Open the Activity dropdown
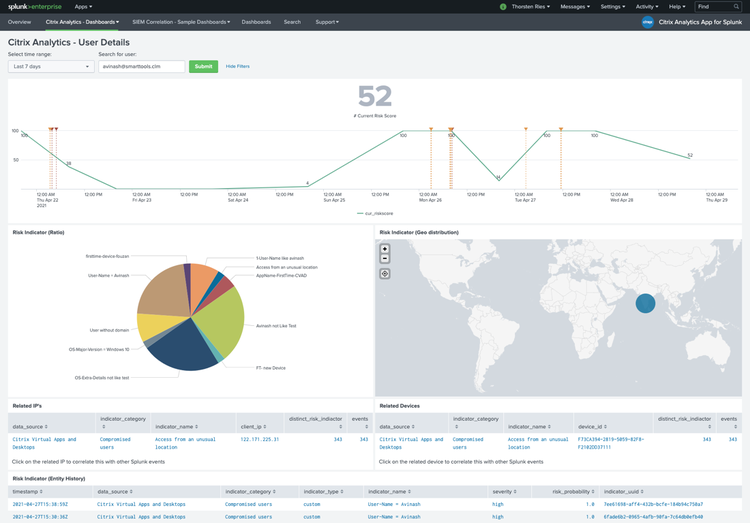 click(647, 7)
